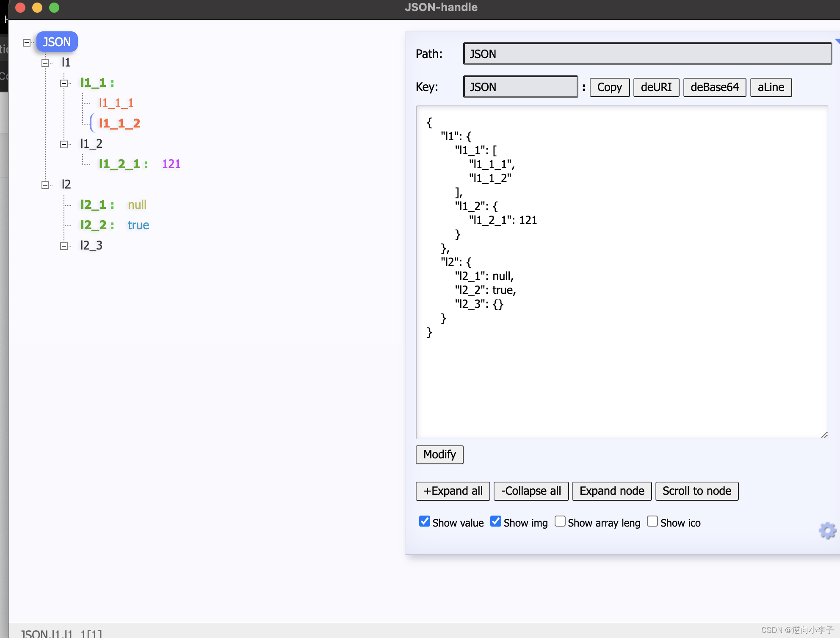Image resolution: width=840 pixels, height=638 pixels.
Task: Toggle the Show img checkbox
Action: pyautogui.click(x=496, y=522)
